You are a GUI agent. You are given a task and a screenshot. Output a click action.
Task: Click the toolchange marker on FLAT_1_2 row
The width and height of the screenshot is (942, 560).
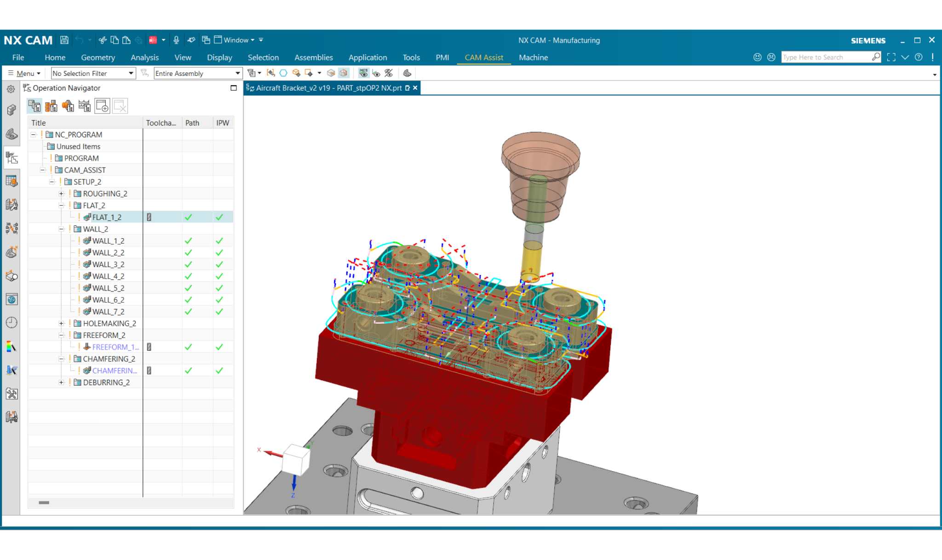(x=149, y=217)
